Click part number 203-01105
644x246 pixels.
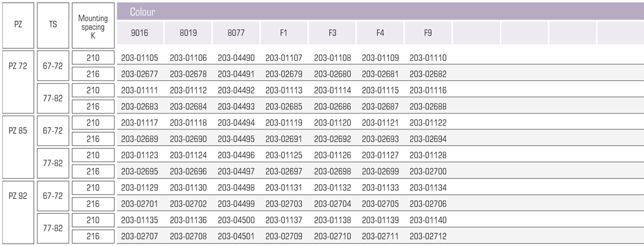[x=140, y=58]
